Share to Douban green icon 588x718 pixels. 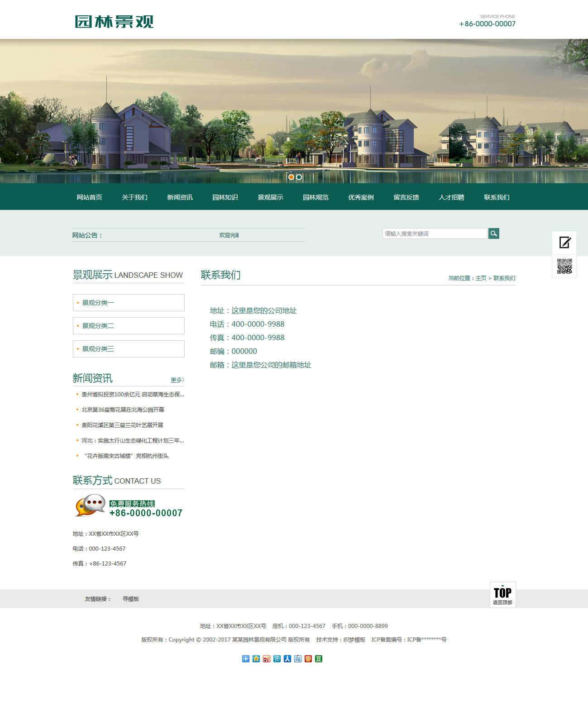[319, 659]
